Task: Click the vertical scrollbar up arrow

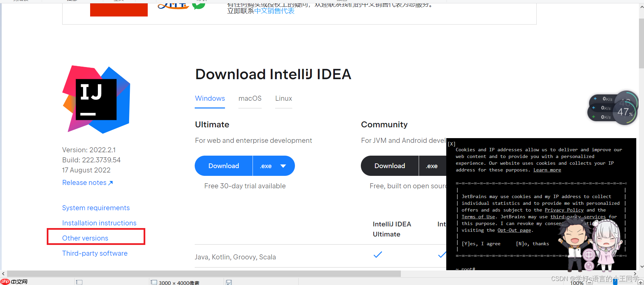Action: point(641,7)
